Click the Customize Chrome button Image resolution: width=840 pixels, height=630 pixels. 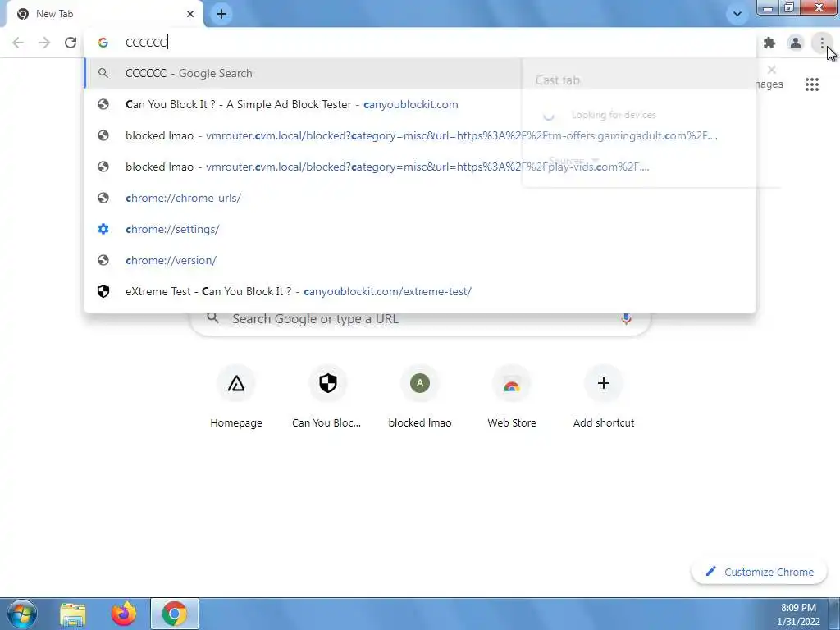pos(760,572)
